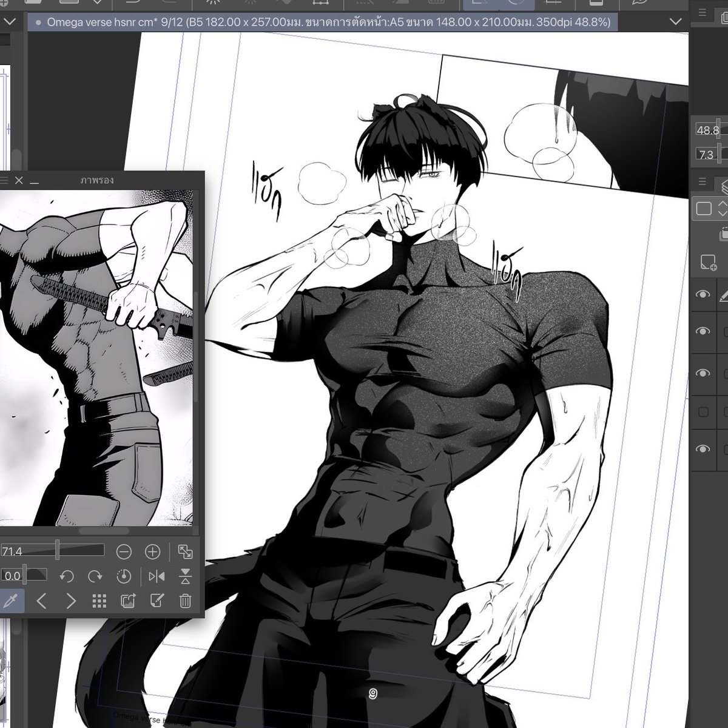
Task: Toggle sub view eyedropper mode
Action: coord(11,601)
